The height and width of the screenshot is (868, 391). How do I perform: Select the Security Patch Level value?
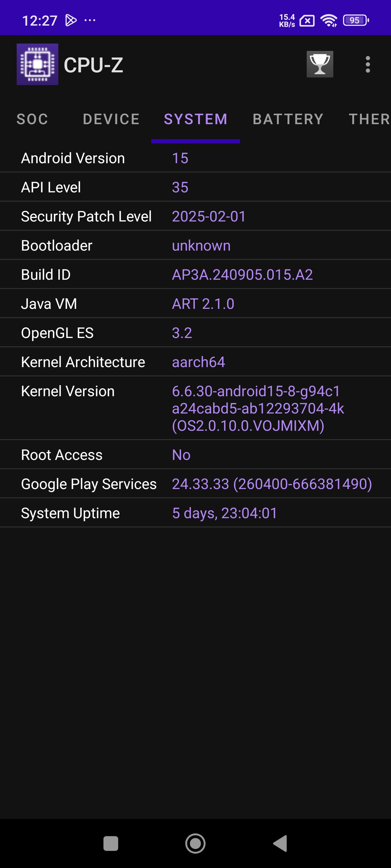click(x=209, y=216)
